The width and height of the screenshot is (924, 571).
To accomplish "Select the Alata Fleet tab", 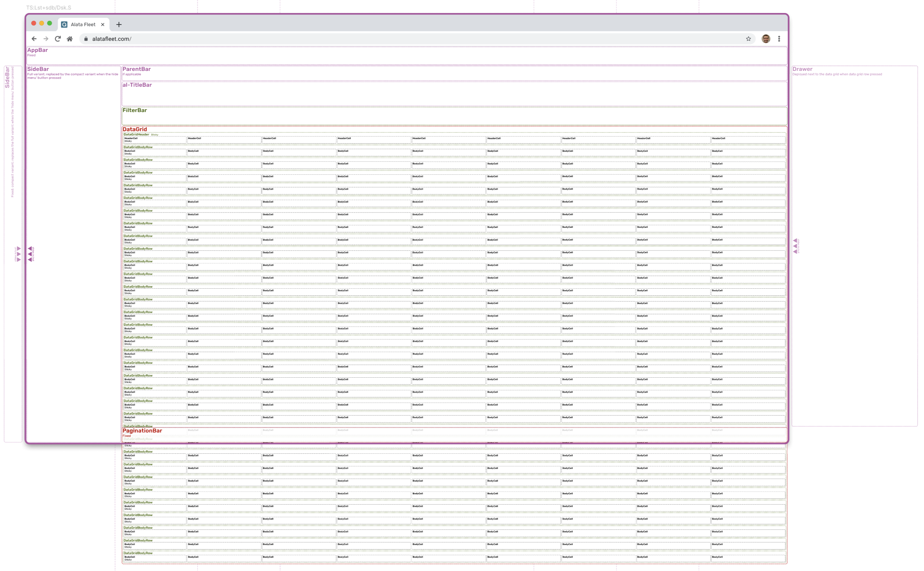I will 83,24.
